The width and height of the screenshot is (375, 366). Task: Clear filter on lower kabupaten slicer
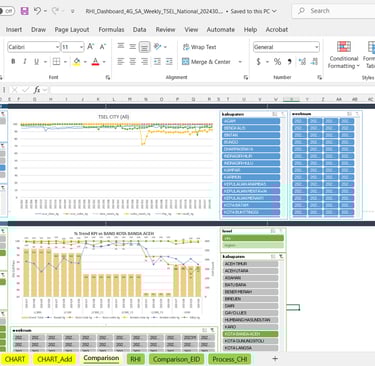(x=281, y=256)
